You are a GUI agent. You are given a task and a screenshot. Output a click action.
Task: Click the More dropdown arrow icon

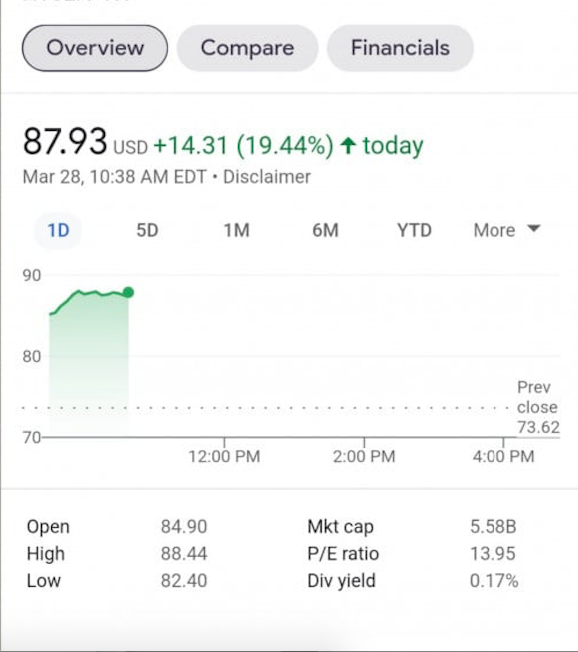tap(534, 228)
